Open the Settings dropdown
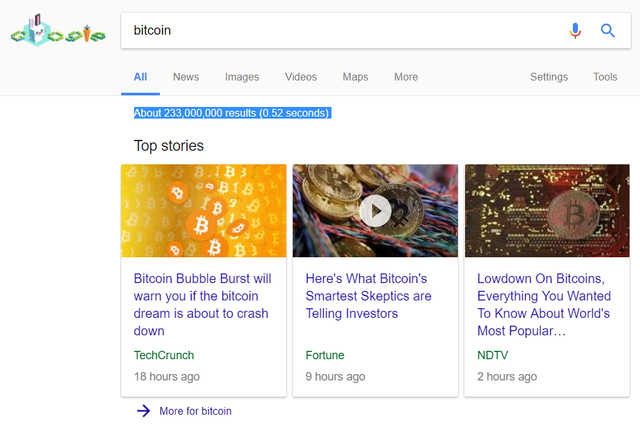This screenshot has height=432, width=640. tap(549, 77)
